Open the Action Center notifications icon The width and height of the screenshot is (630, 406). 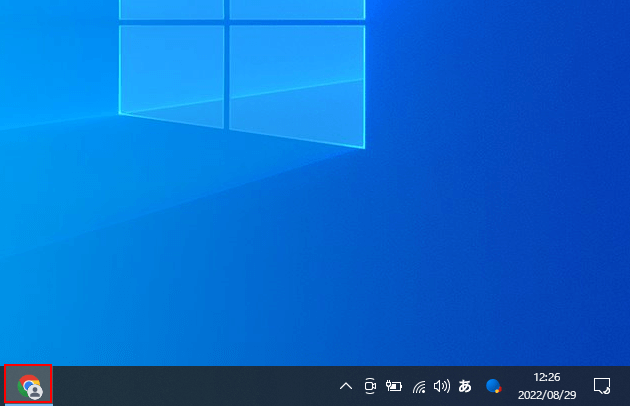[602, 386]
